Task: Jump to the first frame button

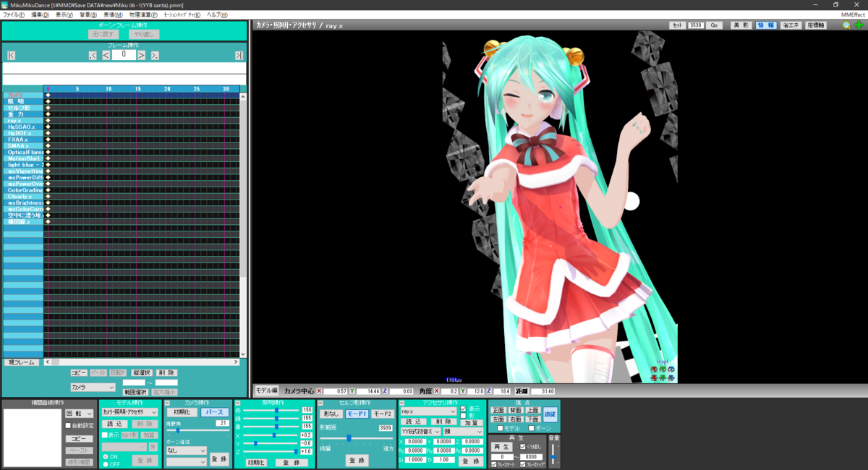Action: pyautogui.click(x=11, y=56)
